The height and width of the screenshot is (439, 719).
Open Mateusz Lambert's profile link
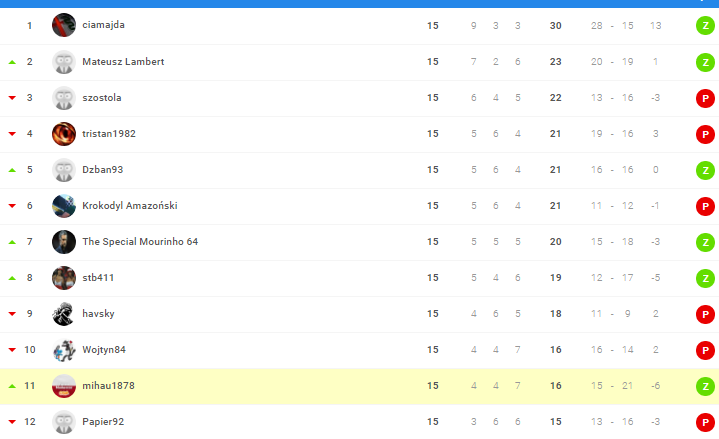123,61
